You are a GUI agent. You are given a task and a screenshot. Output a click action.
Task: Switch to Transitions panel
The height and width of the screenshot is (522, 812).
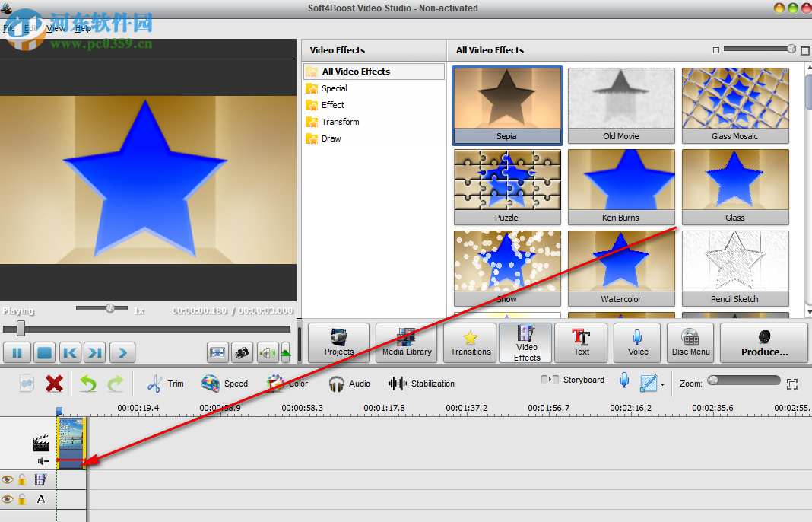point(470,342)
